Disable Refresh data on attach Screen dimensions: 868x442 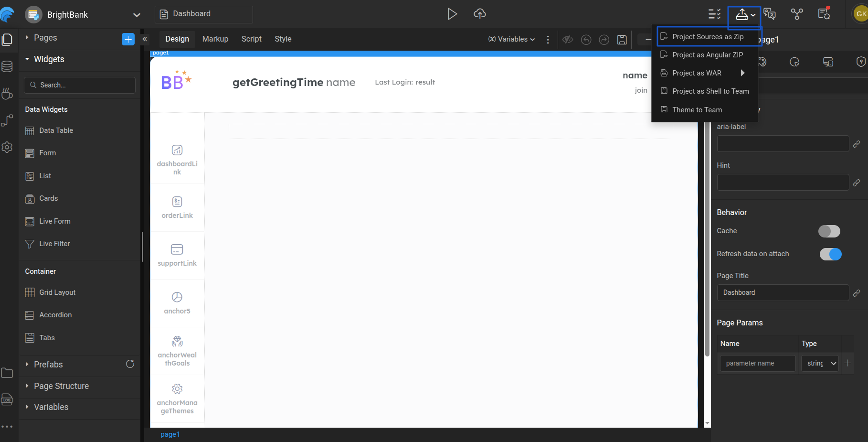(x=831, y=254)
